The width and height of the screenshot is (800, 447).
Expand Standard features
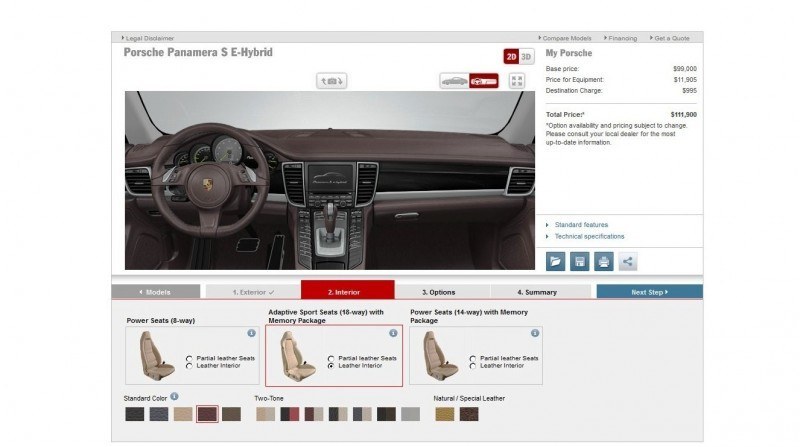tap(581, 225)
